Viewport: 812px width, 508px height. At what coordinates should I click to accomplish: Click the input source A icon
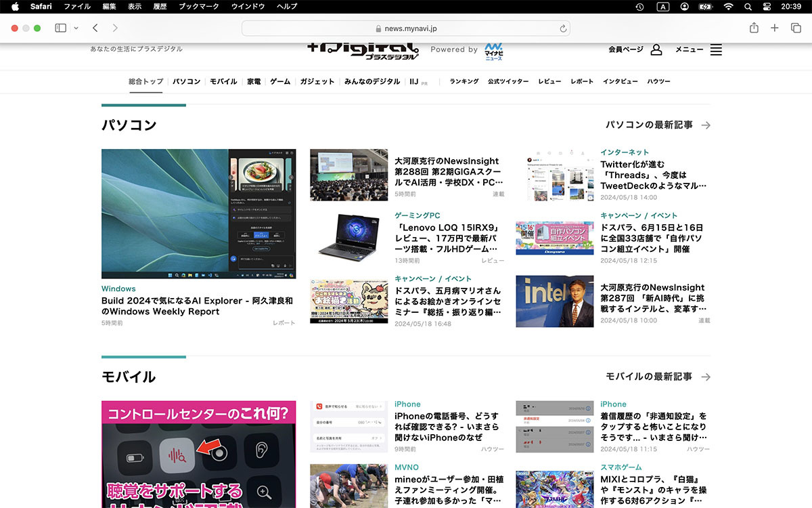click(662, 6)
